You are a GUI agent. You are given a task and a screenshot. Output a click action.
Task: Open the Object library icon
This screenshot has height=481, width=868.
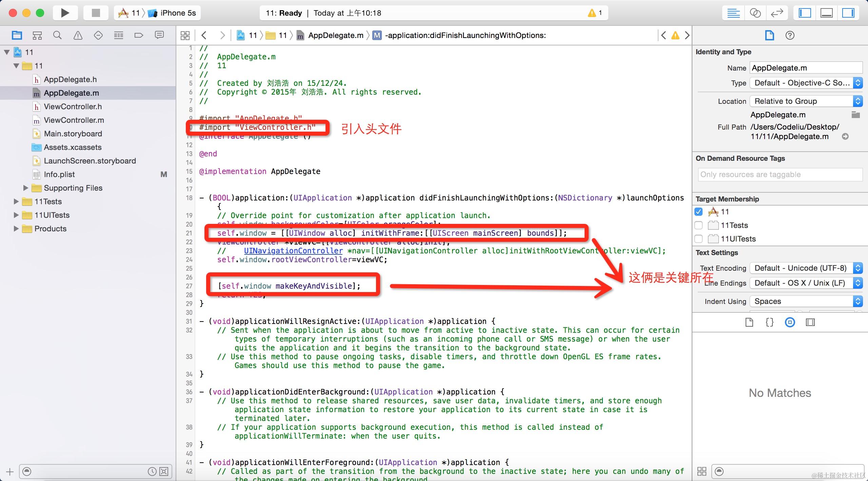[790, 322]
